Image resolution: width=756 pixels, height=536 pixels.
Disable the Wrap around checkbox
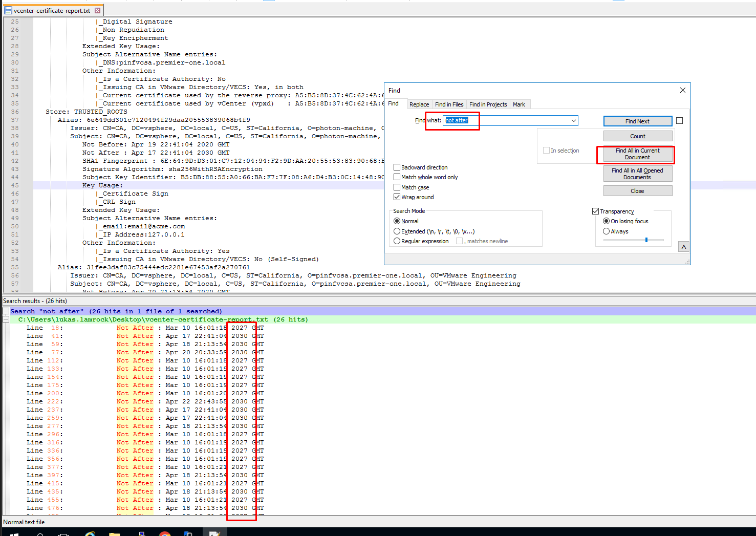point(397,197)
